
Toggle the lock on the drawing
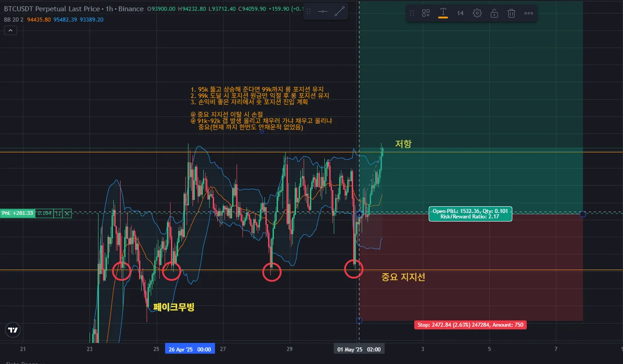coord(494,13)
